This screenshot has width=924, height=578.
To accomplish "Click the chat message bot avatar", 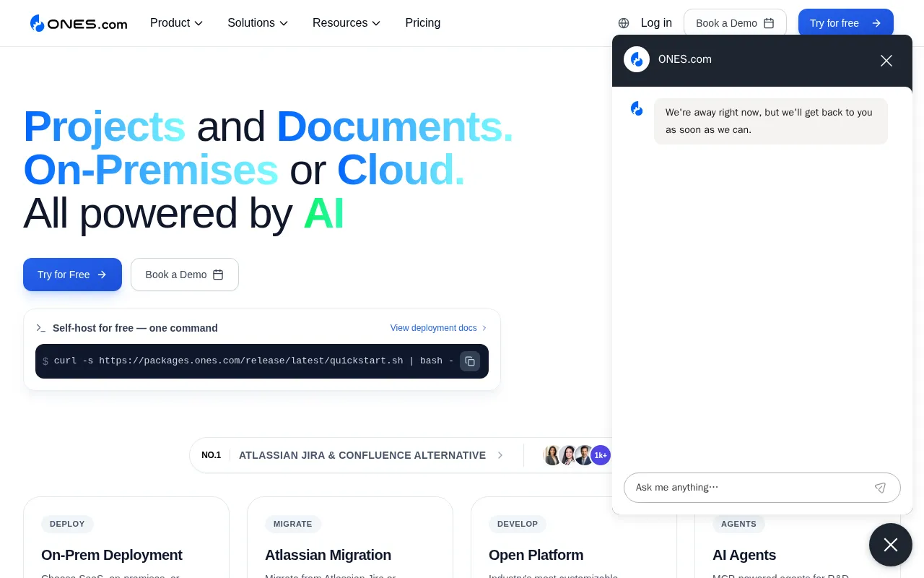I will 637,108.
